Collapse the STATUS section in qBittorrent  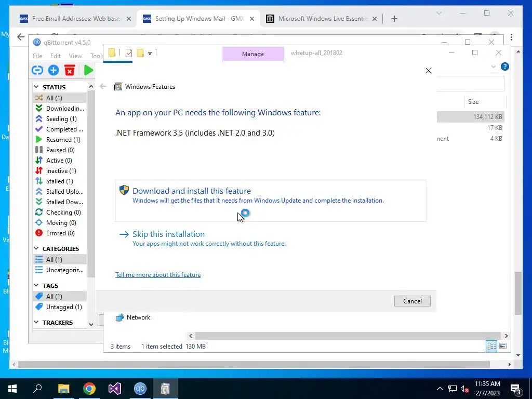click(x=36, y=87)
